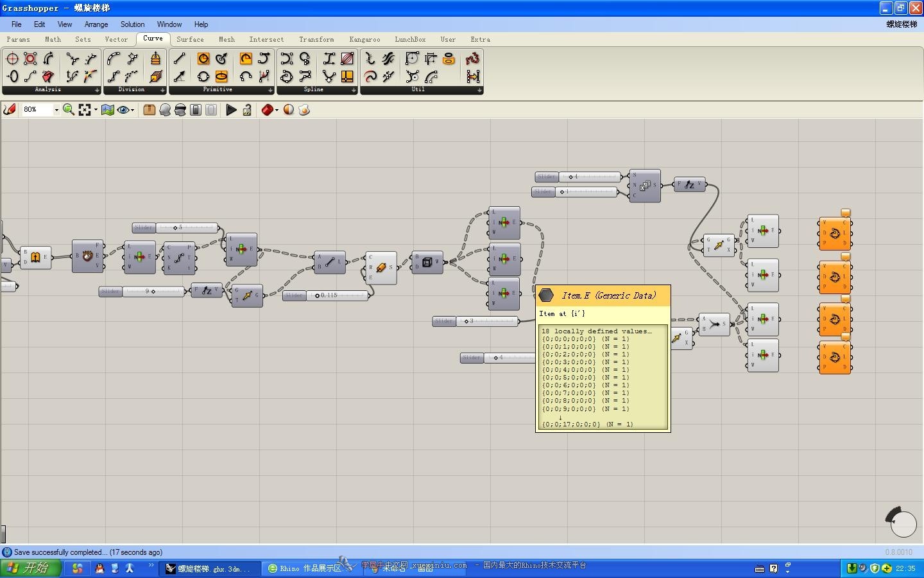The width and height of the screenshot is (924, 578).
Task: Toggle the light grey phone-shaped preview button
Action: point(211,110)
